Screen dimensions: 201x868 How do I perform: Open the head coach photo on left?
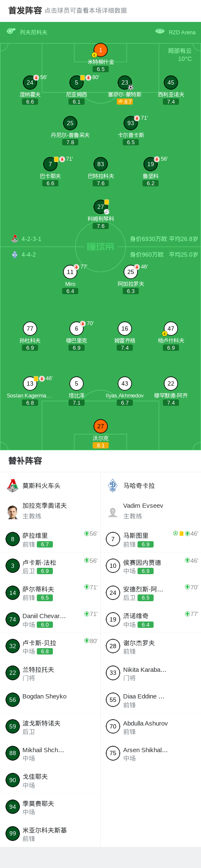point(13,512)
